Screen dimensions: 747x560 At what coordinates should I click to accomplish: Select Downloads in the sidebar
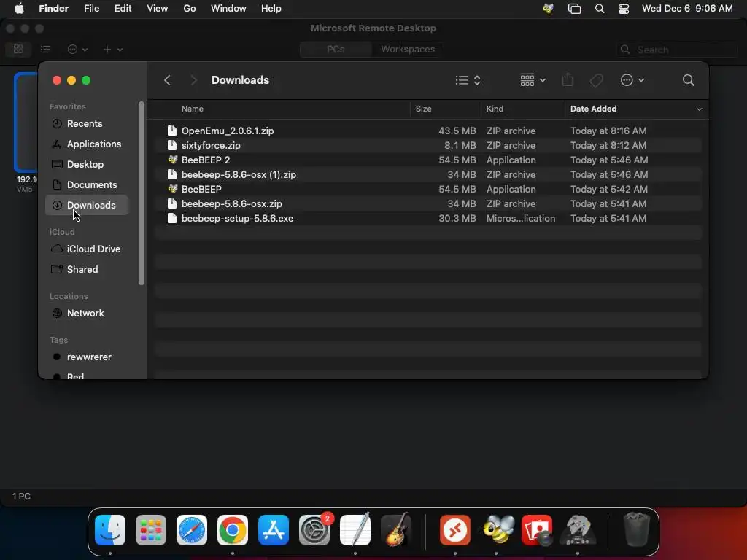87,205
